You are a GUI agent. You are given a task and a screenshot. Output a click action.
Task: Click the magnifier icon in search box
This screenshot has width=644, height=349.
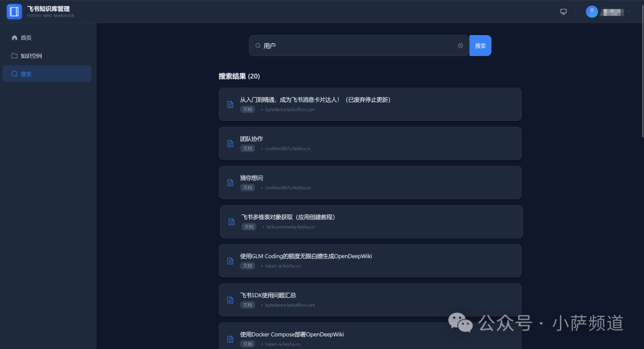point(258,45)
